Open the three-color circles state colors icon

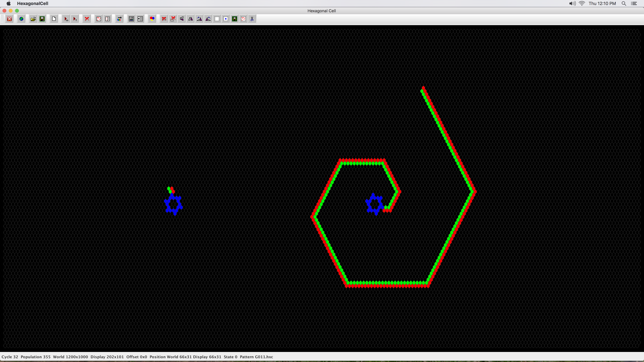[x=152, y=19]
